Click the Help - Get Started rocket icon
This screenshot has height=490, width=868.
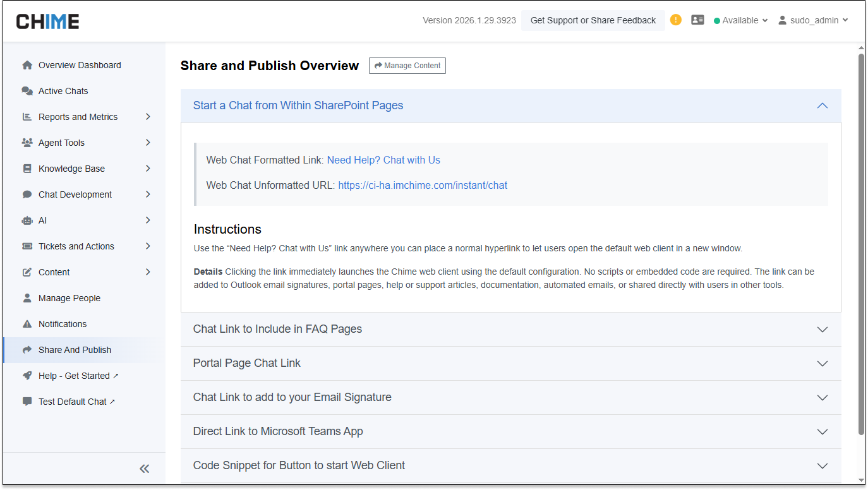point(27,376)
